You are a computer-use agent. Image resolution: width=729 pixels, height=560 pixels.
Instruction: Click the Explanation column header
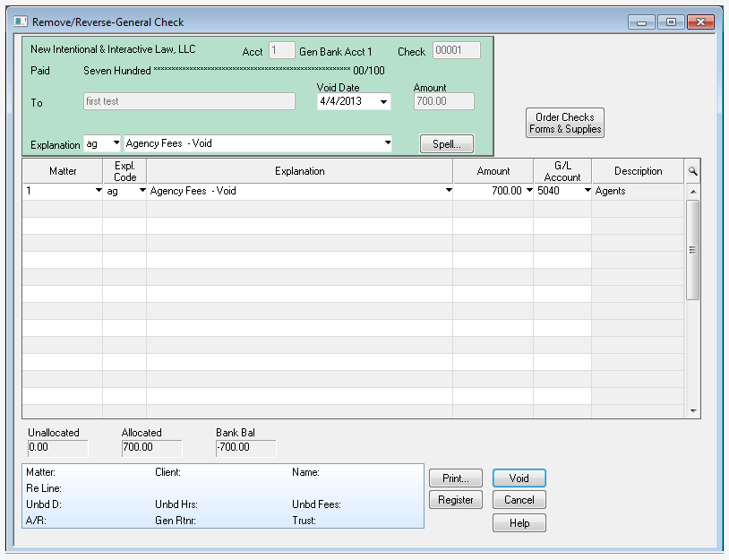pyautogui.click(x=299, y=171)
